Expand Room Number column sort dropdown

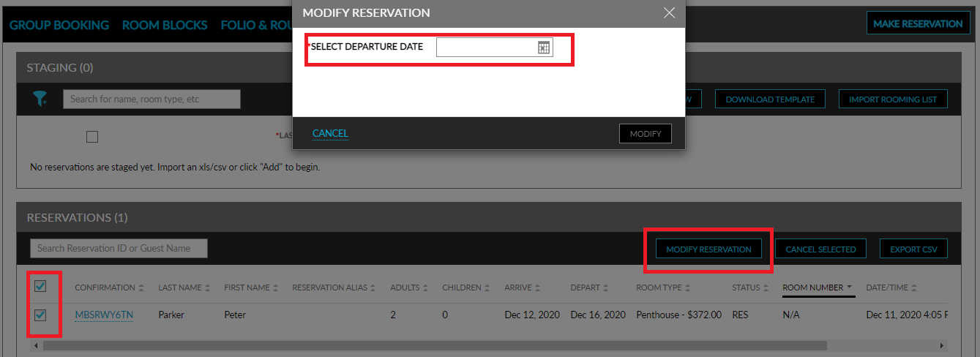850,288
